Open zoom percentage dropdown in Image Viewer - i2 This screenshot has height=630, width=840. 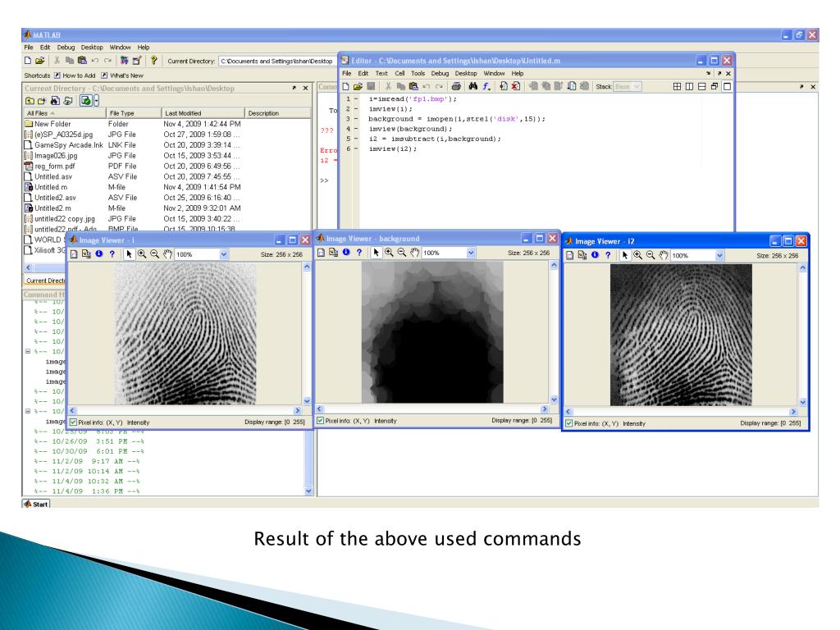[719, 256]
